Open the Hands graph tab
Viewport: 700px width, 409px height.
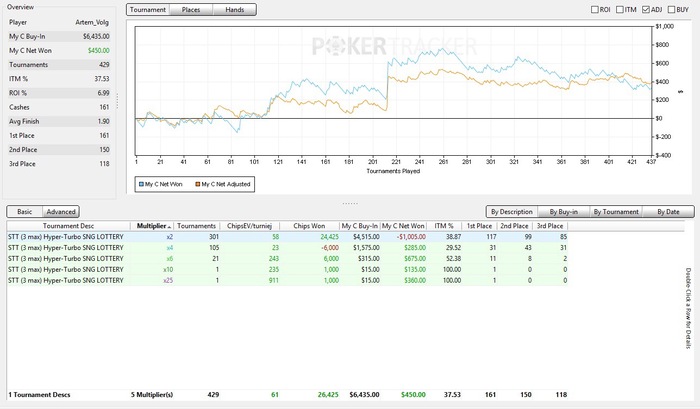234,10
